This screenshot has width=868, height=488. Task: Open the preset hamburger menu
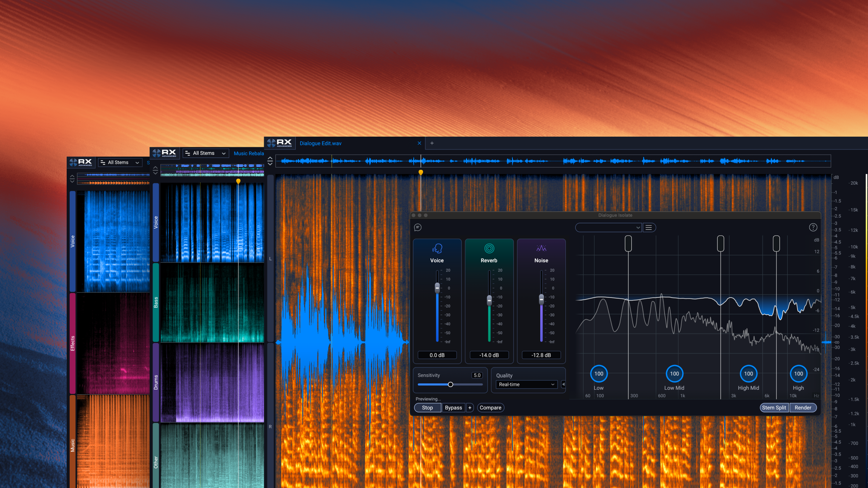coord(649,227)
